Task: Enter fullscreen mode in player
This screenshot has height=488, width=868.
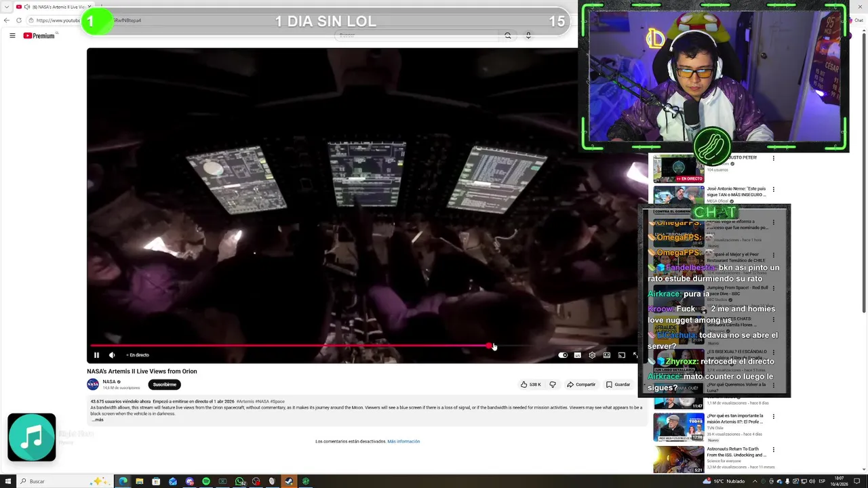Action: click(x=635, y=355)
